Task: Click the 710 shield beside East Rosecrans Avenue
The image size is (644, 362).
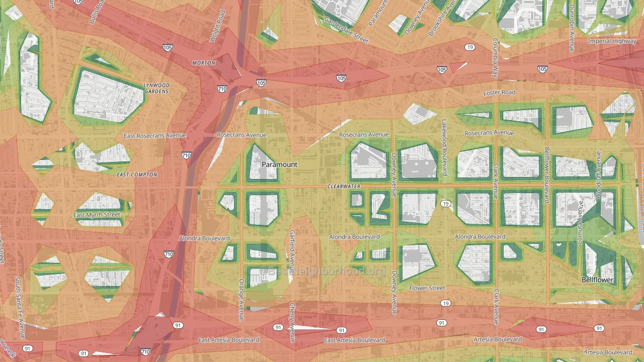Action: pyautogui.click(x=186, y=156)
